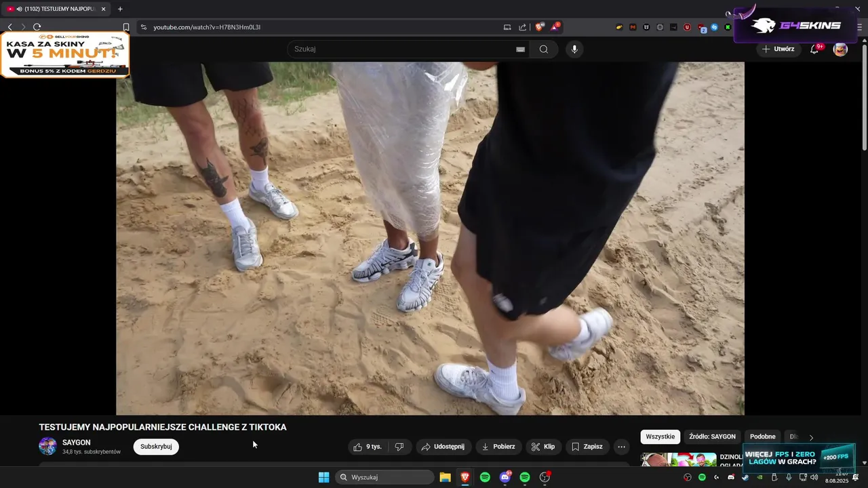This screenshot has height=488, width=868.
Task: Open OBS Studio from the taskbar
Action: [x=545, y=477]
